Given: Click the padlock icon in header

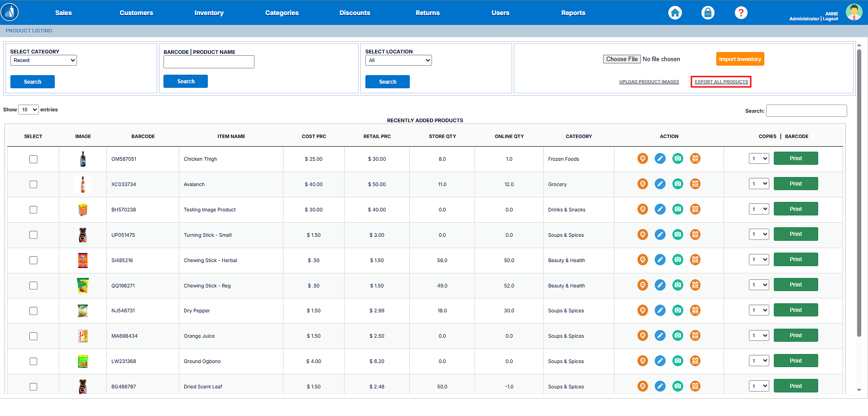Looking at the screenshot, I should click(708, 13).
